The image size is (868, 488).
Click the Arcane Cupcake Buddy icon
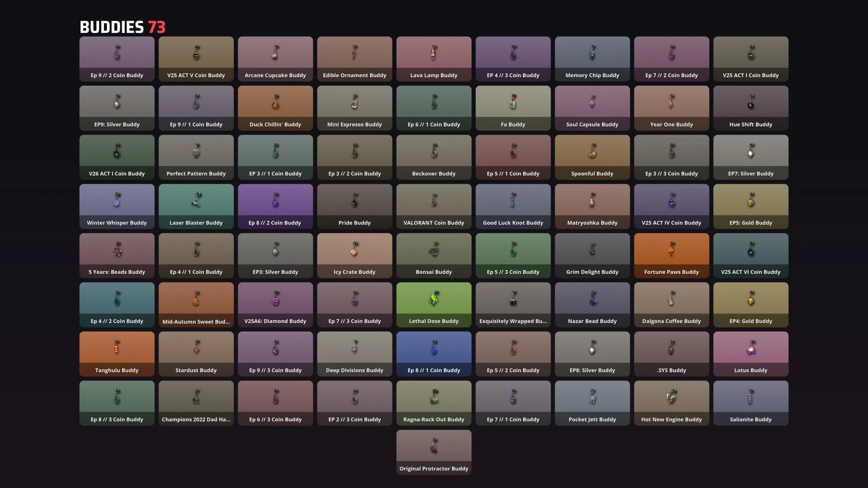[x=275, y=53]
